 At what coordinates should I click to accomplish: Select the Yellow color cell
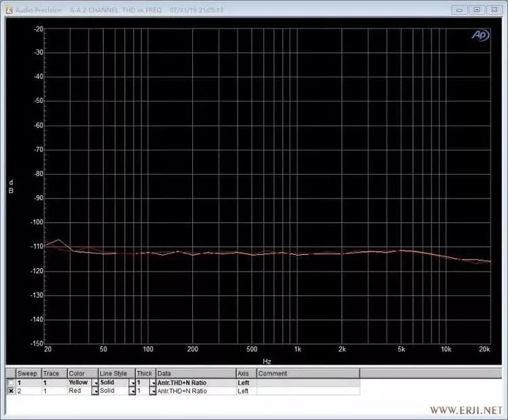pyautogui.click(x=79, y=383)
